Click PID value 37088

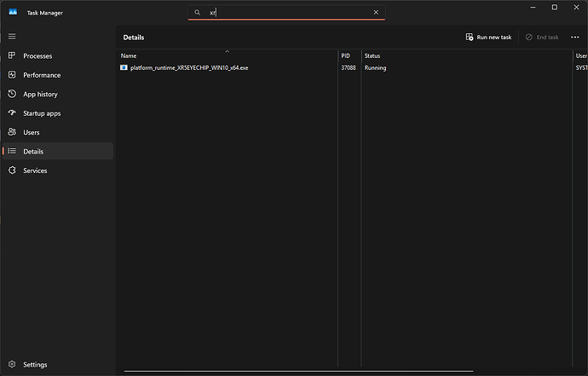click(349, 68)
